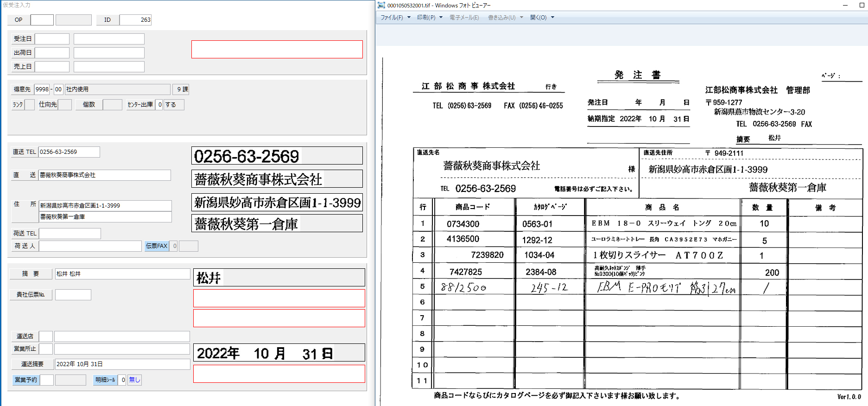Toggle the センター出庫 'する' value box
This screenshot has width=868, height=406.
tap(173, 105)
